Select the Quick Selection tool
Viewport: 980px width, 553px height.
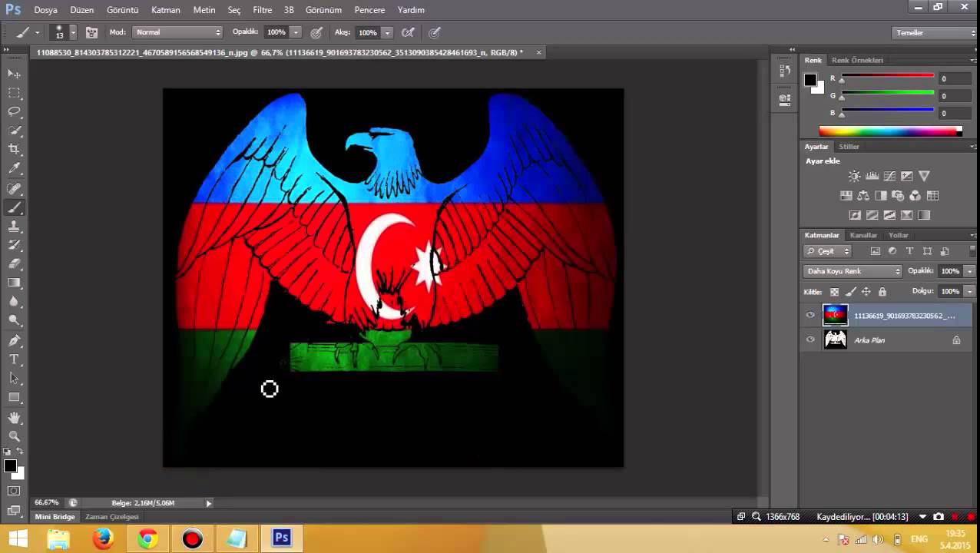click(x=14, y=131)
